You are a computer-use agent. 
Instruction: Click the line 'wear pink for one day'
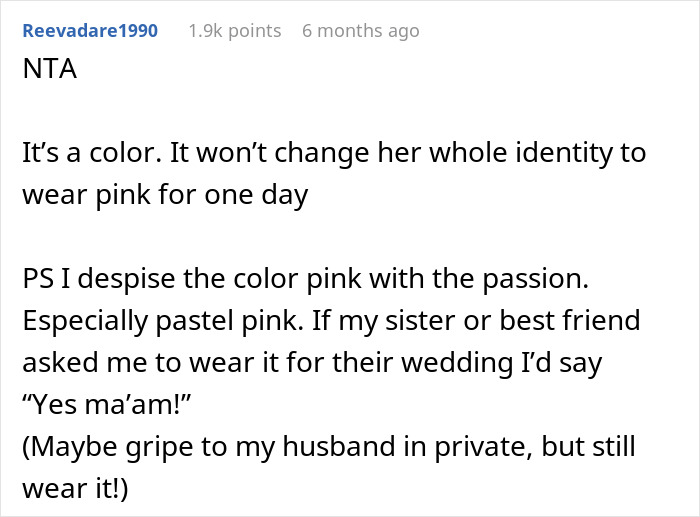click(x=165, y=193)
